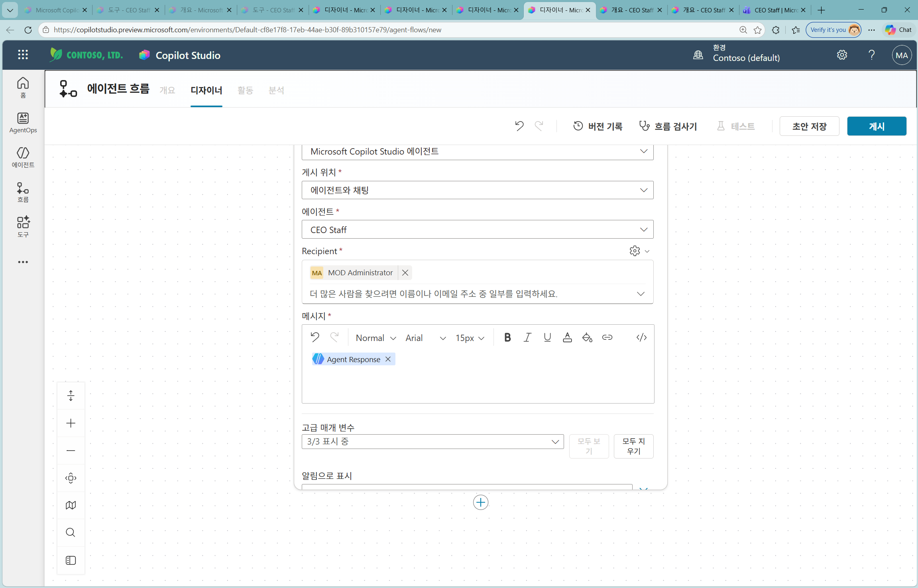918x588 pixels.
Task: Switch to the 활동 tab
Action: coord(245,90)
